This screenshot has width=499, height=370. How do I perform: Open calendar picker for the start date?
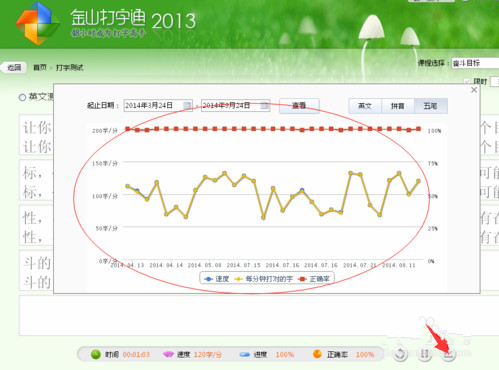coord(187,106)
